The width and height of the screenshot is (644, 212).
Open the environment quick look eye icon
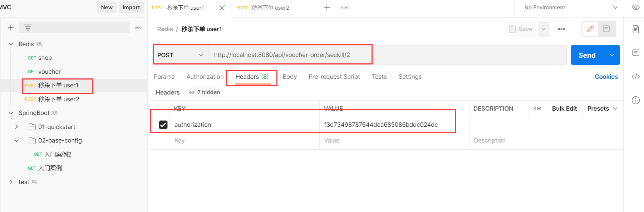pos(636,8)
